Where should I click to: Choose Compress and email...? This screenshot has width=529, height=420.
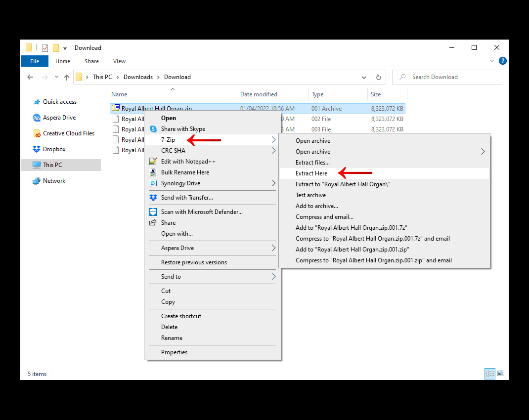384,217
